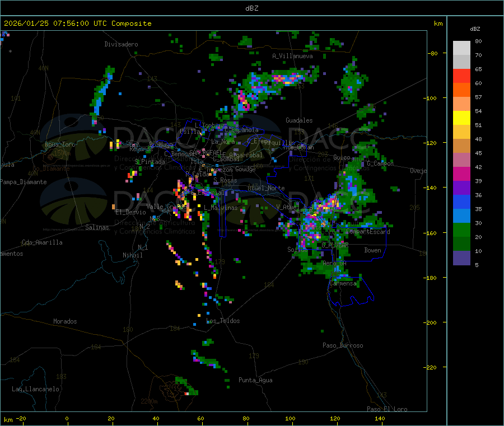Click the 'Cda_Amarilla' map label
The height and width of the screenshot is (426, 504).
42,242
